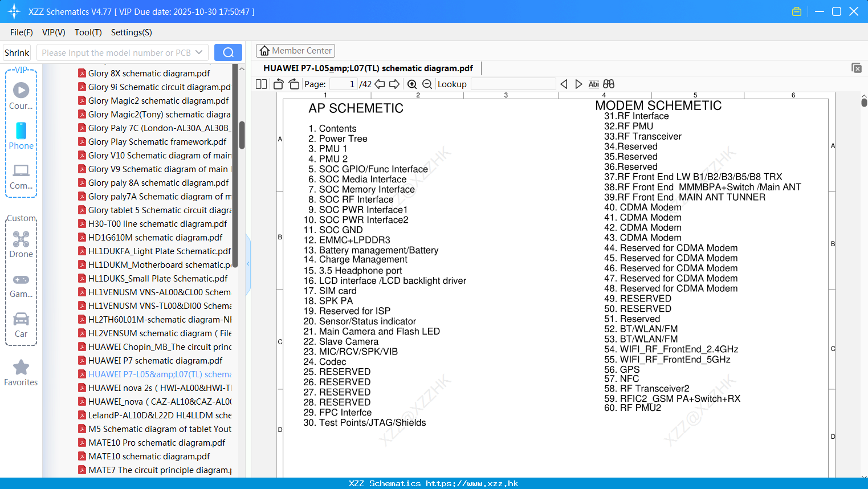Open the Tool(T) menu
The image size is (868, 489).
(x=88, y=32)
